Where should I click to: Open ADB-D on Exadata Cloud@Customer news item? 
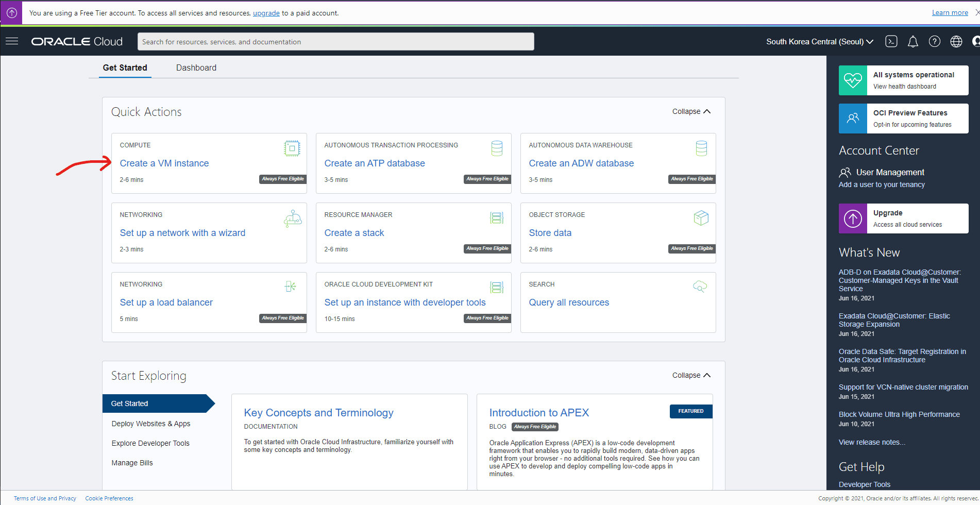pyautogui.click(x=900, y=280)
